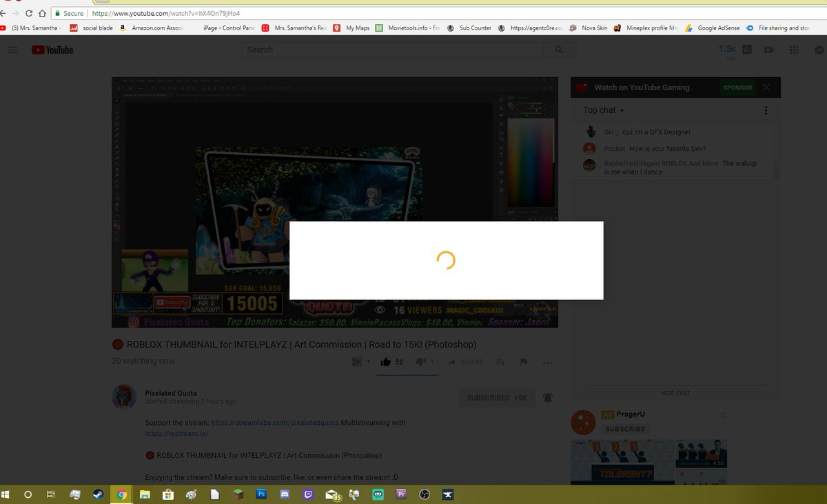Viewport: 827px width, 504px height.
Task: Expand the arrow next to the super chat icon
Action: click(369, 362)
